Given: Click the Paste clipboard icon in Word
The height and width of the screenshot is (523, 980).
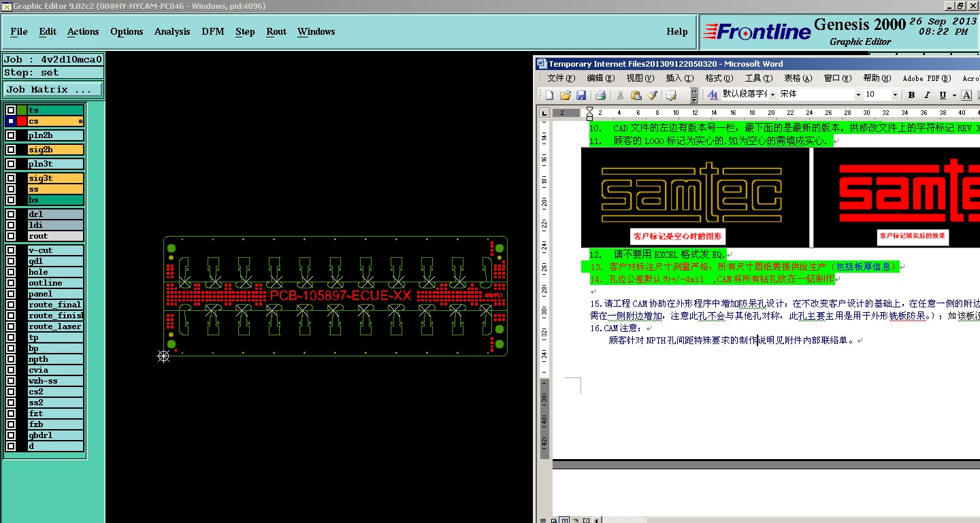Looking at the screenshot, I should point(636,95).
